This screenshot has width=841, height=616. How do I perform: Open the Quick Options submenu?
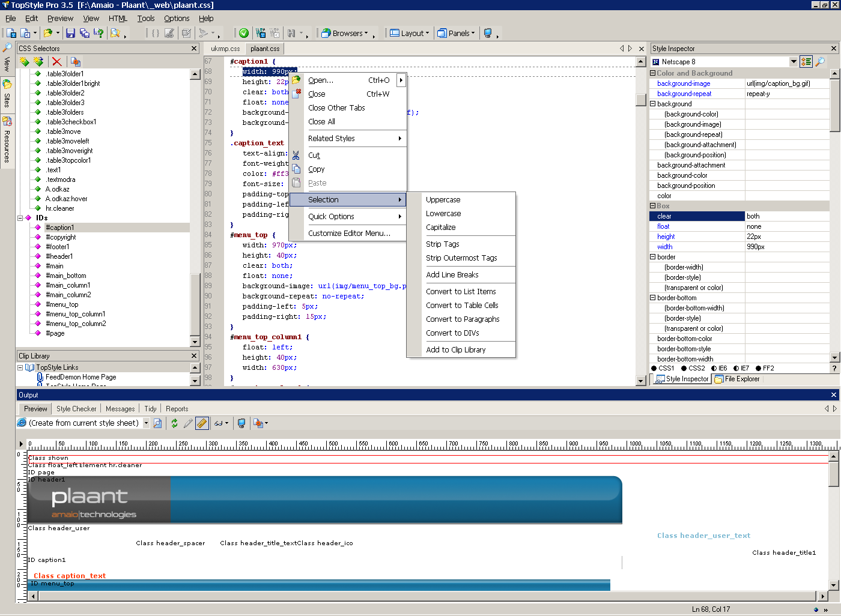(348, 217)
